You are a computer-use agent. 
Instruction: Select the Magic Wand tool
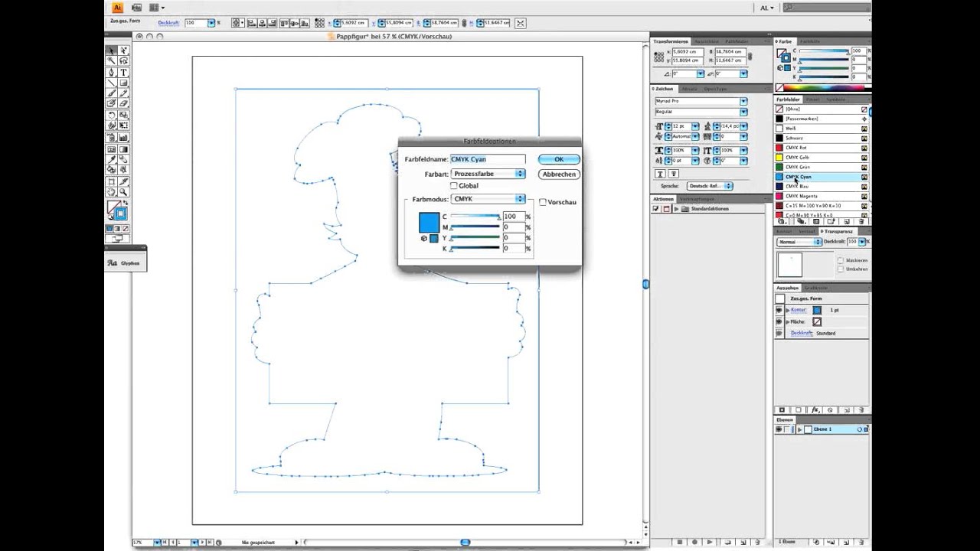pos(112,60)
